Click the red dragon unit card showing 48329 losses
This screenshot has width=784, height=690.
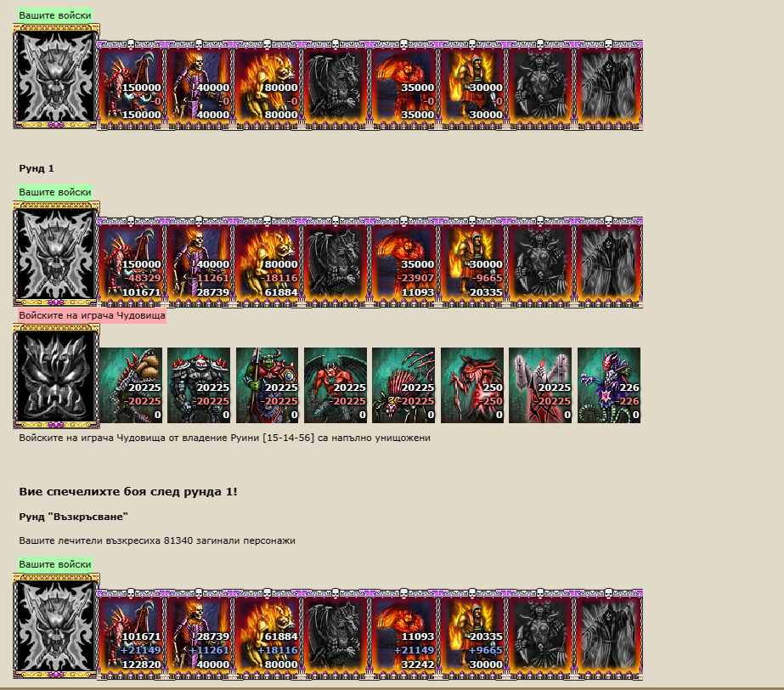(131, 262)
